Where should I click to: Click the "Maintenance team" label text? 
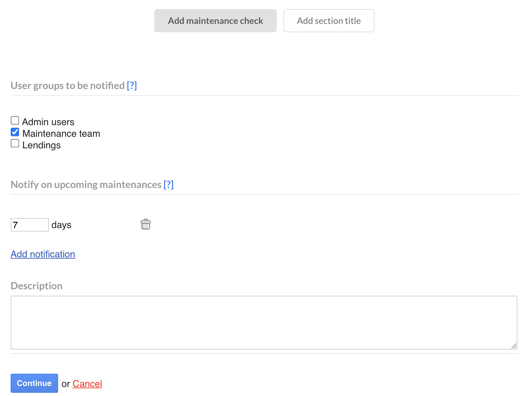click(x=61, y=134)
